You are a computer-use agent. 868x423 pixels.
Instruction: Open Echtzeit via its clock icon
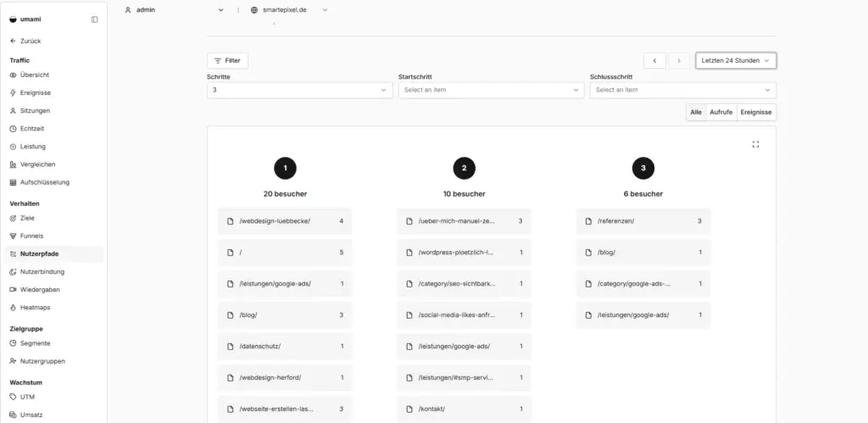coord(14,129)
